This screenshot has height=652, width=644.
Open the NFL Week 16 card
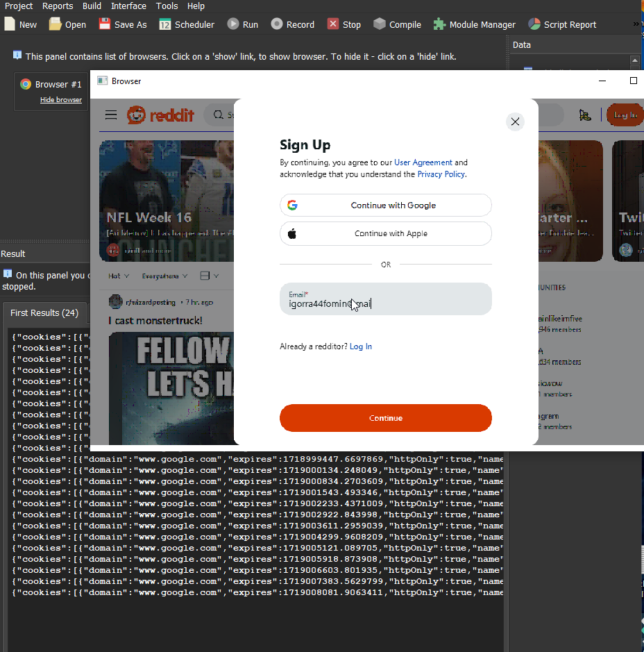click(x=166, y=201)
